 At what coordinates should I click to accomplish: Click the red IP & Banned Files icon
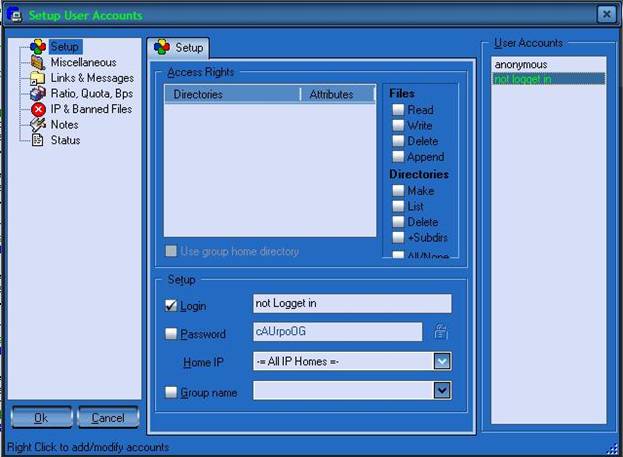click(38, 109)
